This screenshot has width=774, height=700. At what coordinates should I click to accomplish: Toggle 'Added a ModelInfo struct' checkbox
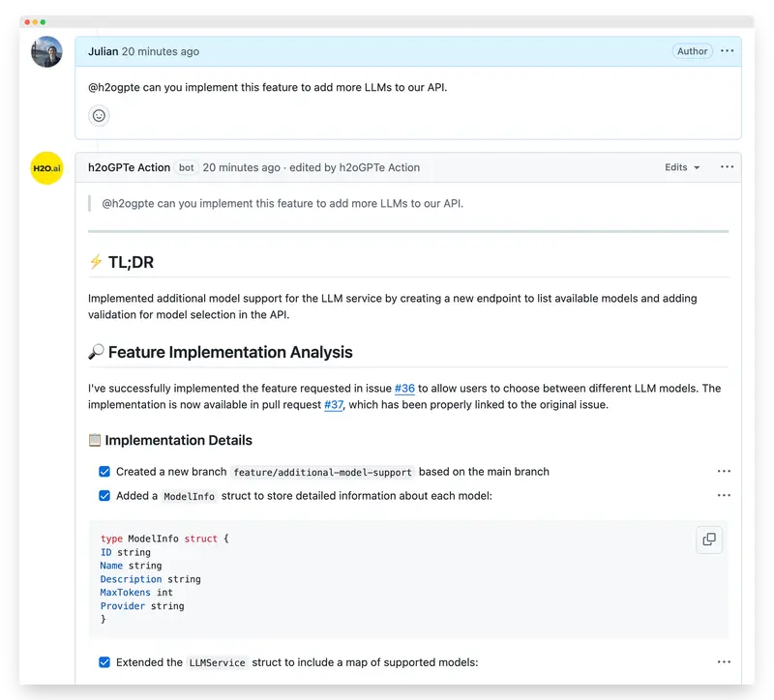point(104,495)
